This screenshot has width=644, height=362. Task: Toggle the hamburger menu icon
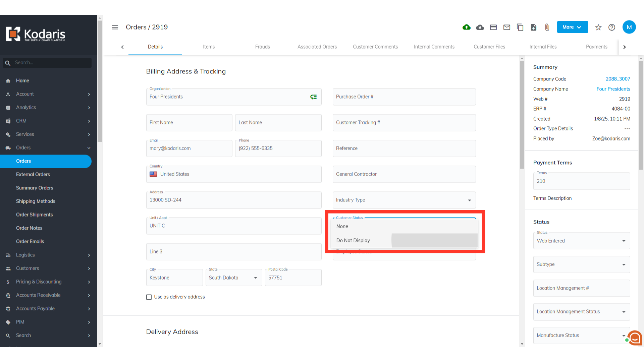pyautogui.click(x=115, y=27)
